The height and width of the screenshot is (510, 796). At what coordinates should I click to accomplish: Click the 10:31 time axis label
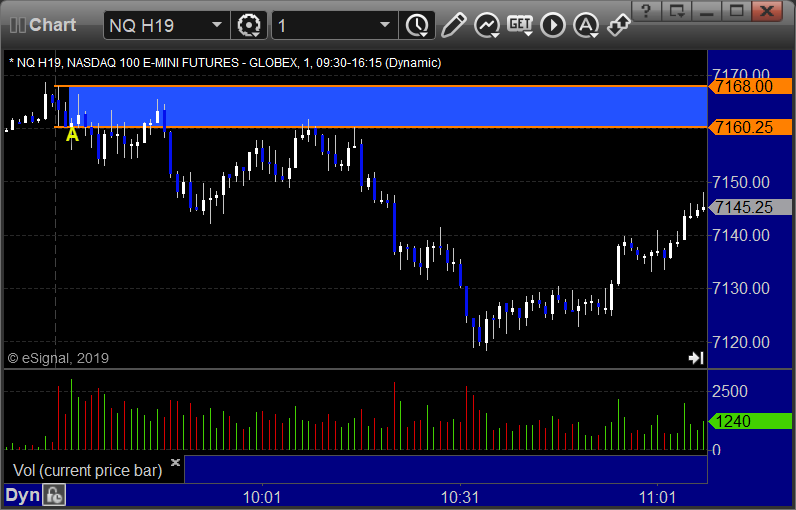(x=460, y=497)
